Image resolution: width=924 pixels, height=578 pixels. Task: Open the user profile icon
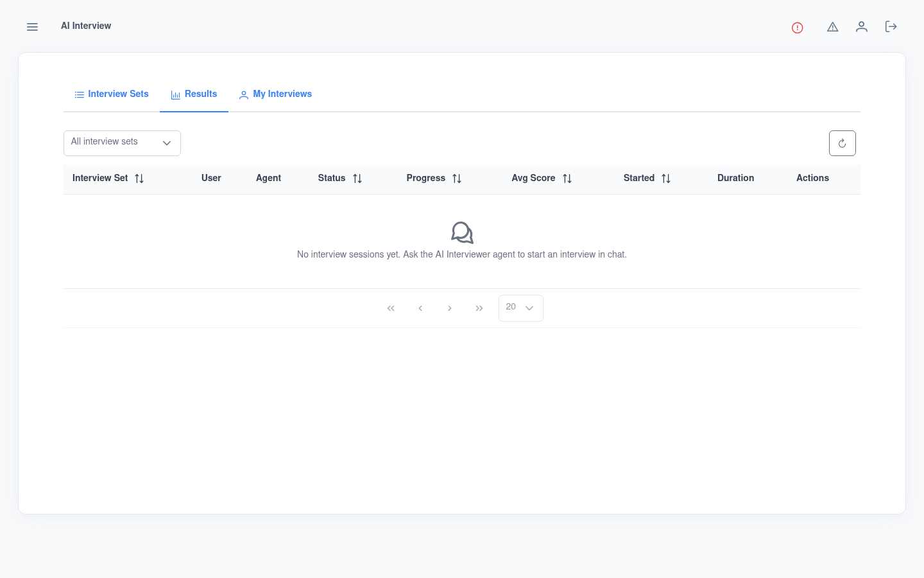pos(862,26)
